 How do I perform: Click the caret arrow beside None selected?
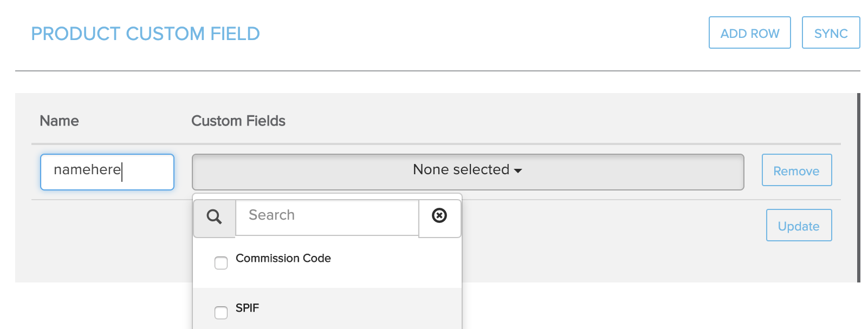coord(518,171)
